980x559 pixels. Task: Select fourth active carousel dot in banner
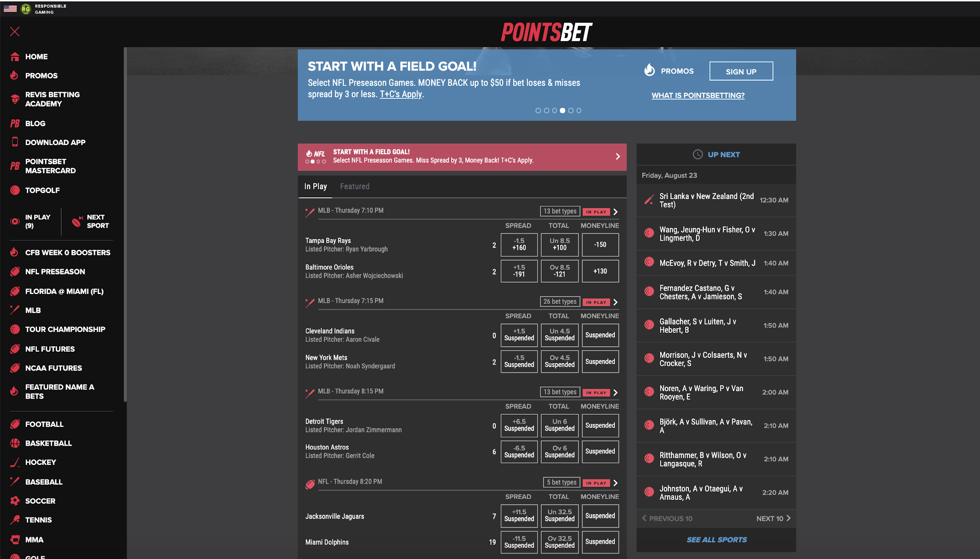[563, 111]
